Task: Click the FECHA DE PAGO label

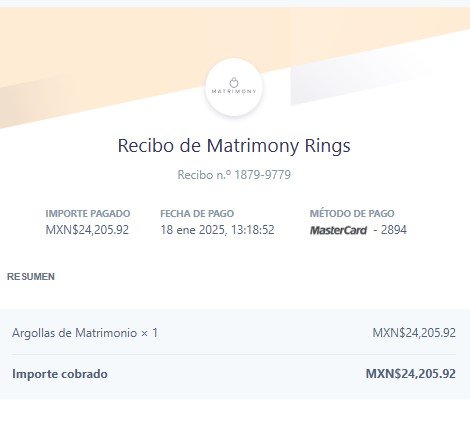Action: click(x=197, y=213)
